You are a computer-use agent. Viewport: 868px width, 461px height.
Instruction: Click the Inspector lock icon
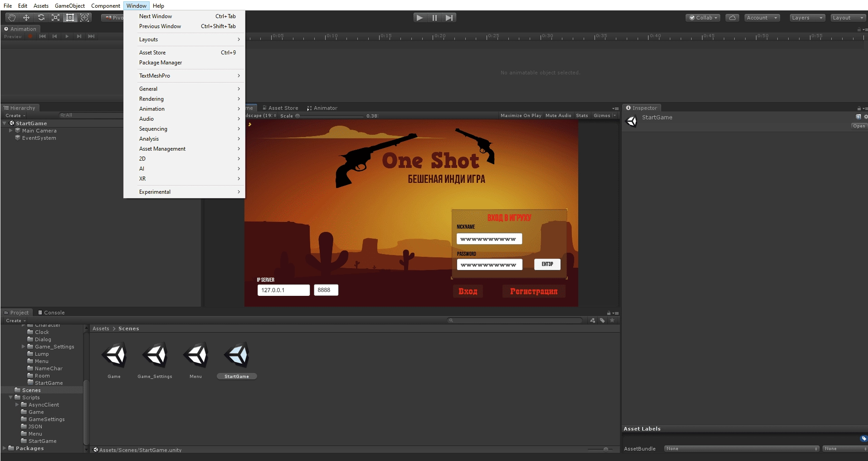click(858, 108)
